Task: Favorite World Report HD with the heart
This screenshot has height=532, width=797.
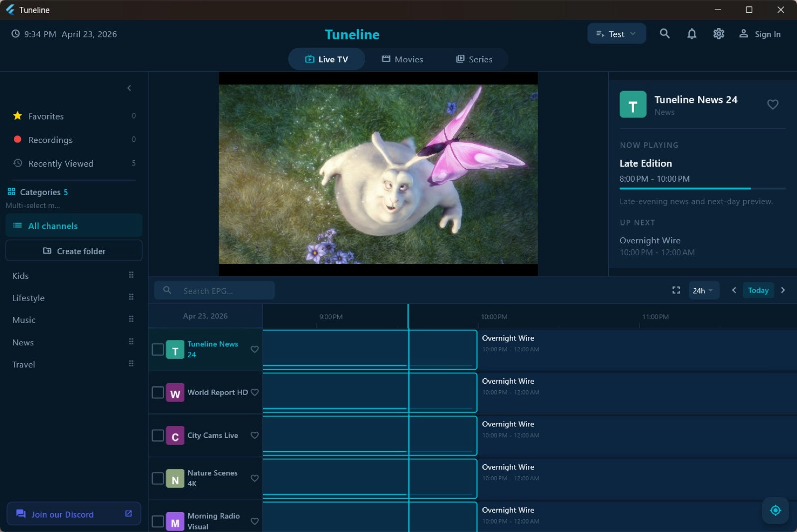Action: [x=255, y=392]
